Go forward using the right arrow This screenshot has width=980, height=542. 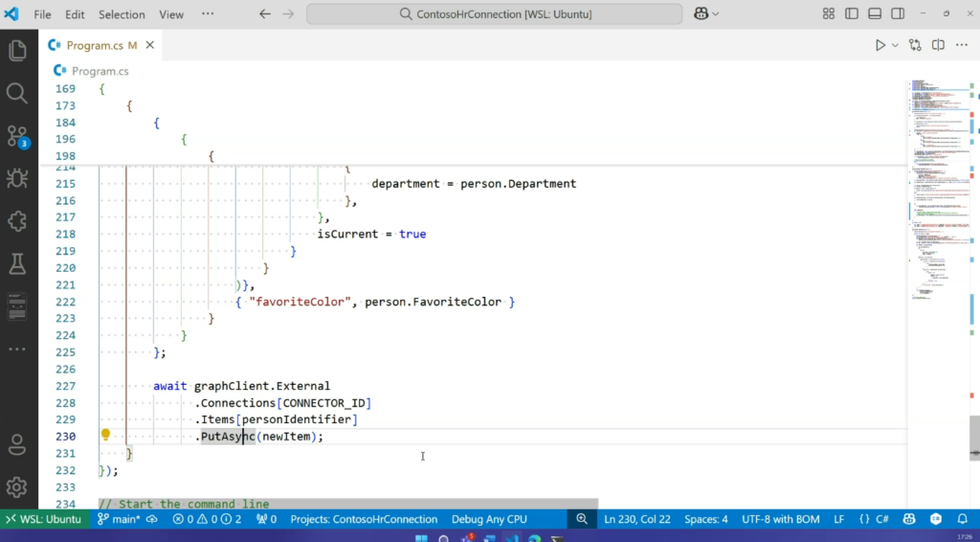[x=288, y=13]
